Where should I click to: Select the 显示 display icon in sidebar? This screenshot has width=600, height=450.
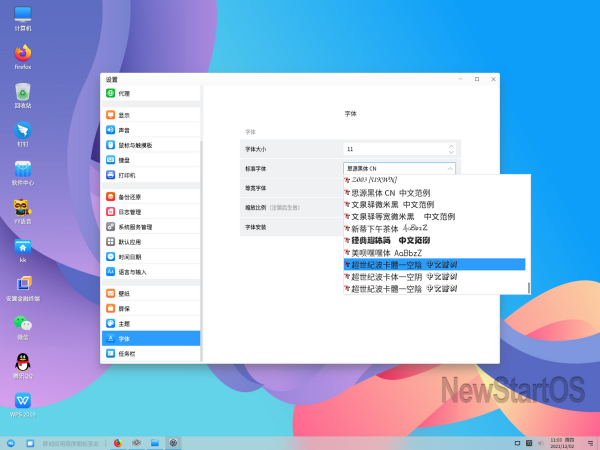[111, 115]
